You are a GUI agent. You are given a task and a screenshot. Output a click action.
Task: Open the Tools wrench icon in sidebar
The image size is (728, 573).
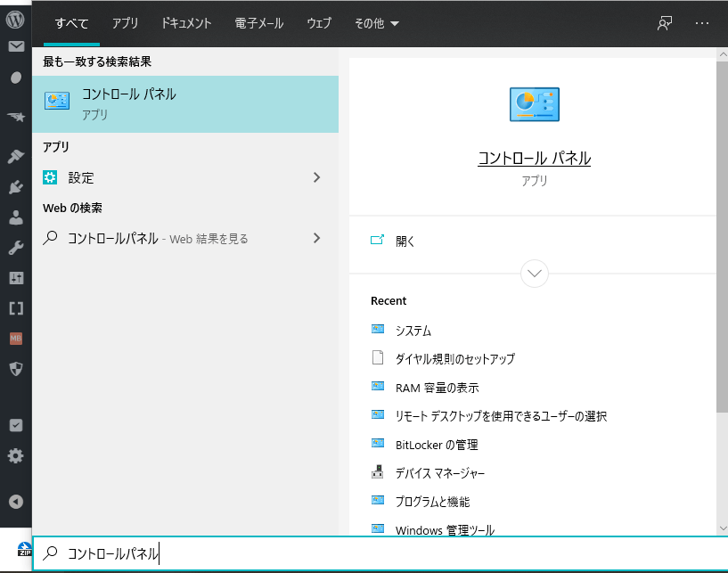click(x=16, y=248)
